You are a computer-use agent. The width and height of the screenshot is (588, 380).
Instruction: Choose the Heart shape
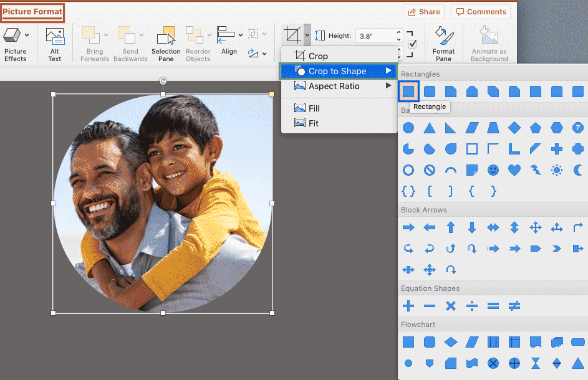tap(513, 169)
